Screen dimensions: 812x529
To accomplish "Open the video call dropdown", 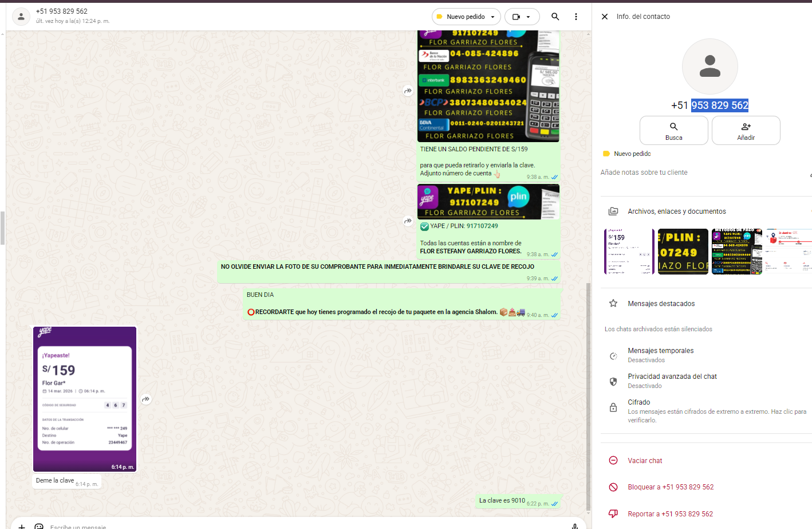I will point(522,17).
